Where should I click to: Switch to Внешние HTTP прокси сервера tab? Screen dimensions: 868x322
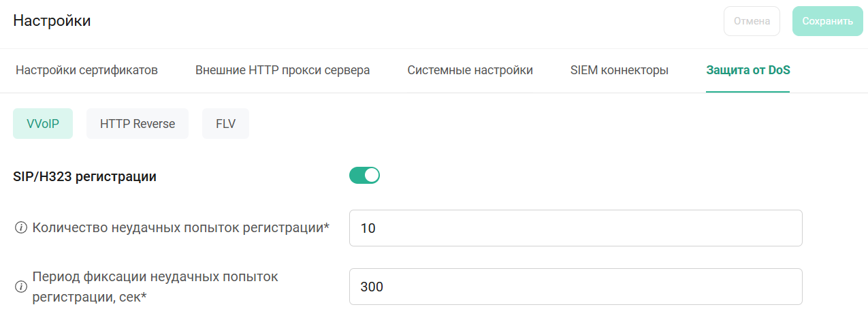[x=283, y=70]
